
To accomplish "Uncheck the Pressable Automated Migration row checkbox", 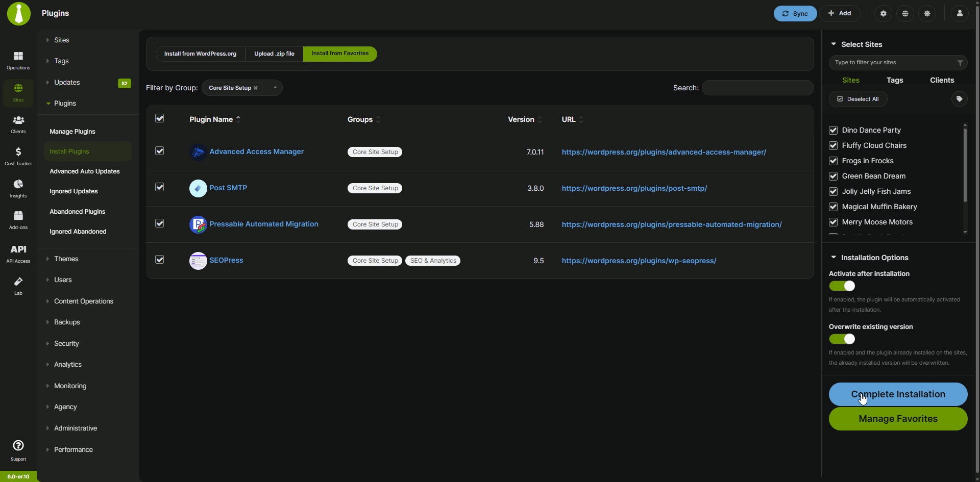I will point(160,223).
